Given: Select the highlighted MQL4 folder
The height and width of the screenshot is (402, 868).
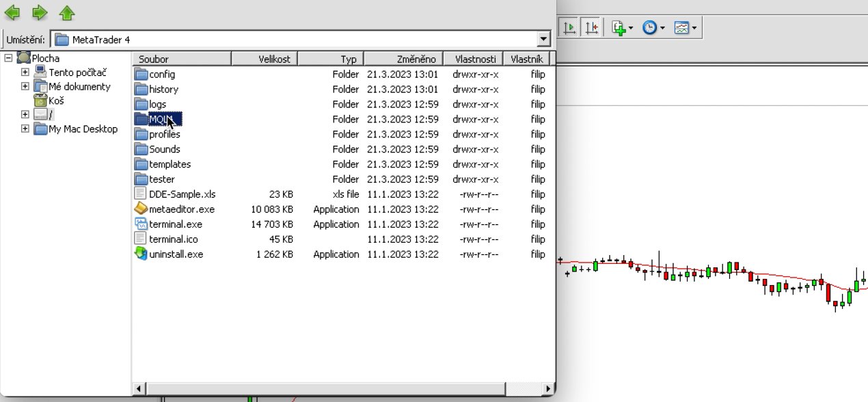Looking at the screenshot, I should 159,119.
